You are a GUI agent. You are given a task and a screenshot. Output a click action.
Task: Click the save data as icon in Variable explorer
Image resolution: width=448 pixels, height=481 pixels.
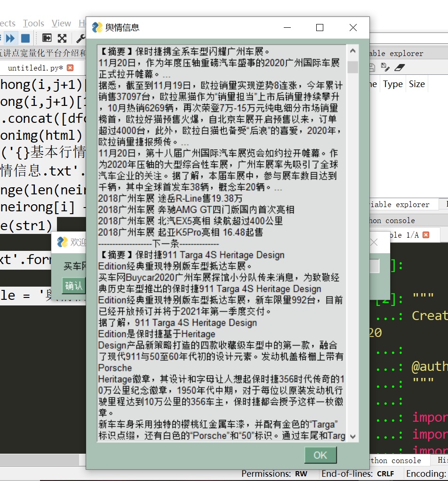(384, 68)
